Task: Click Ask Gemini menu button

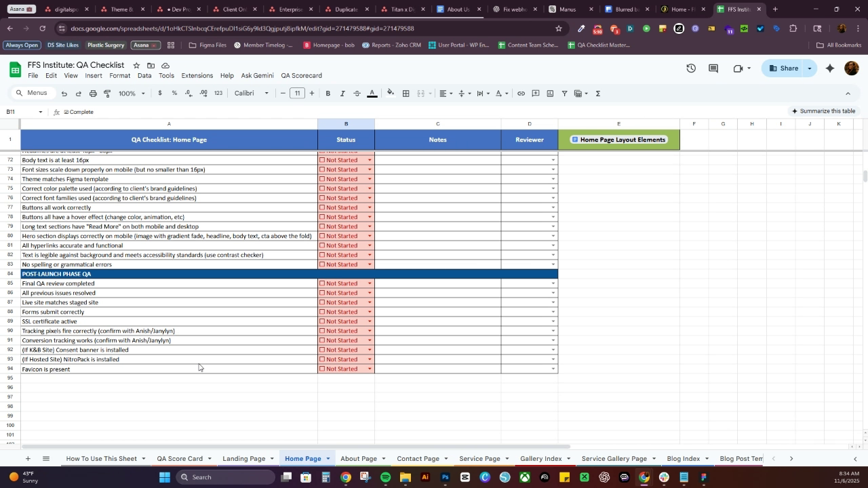Action: (258, 76)
